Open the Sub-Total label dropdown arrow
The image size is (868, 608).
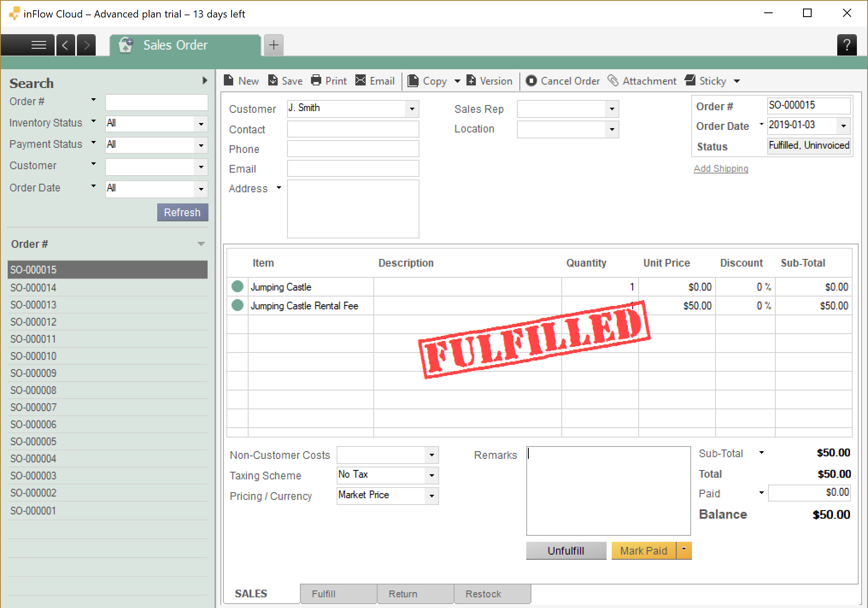[x=761, y=452]
